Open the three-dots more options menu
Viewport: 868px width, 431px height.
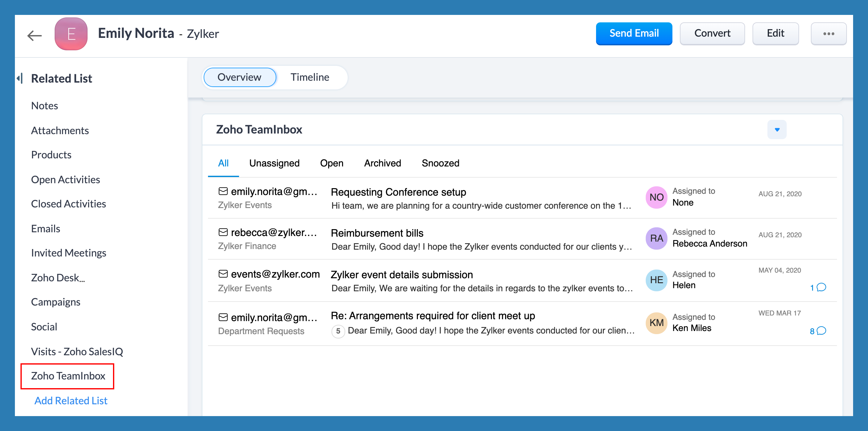(x=828, y=34)
